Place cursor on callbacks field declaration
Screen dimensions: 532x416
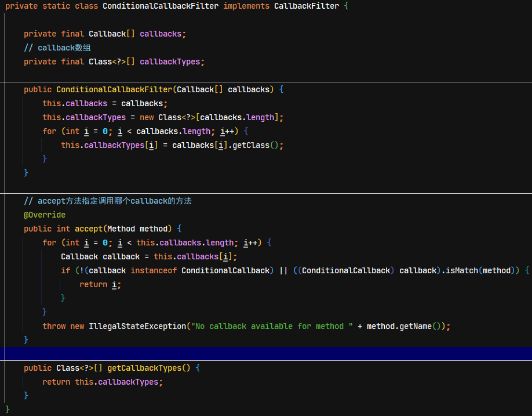(x=161, y=34)
